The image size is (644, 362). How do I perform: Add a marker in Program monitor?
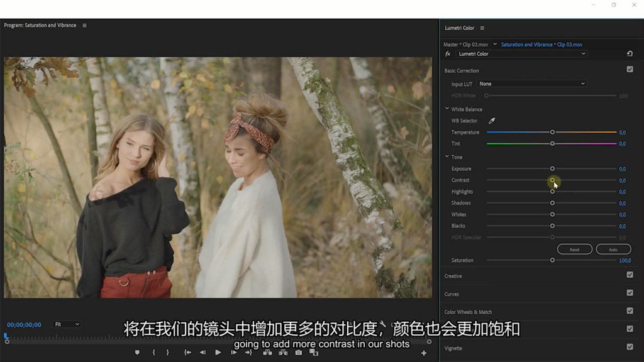point(137,353)
